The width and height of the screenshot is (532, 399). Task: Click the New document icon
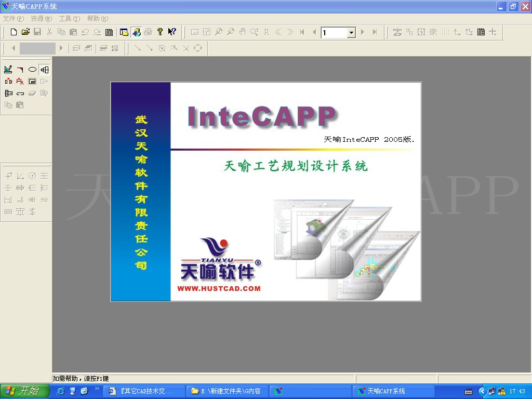click(14, 32)
